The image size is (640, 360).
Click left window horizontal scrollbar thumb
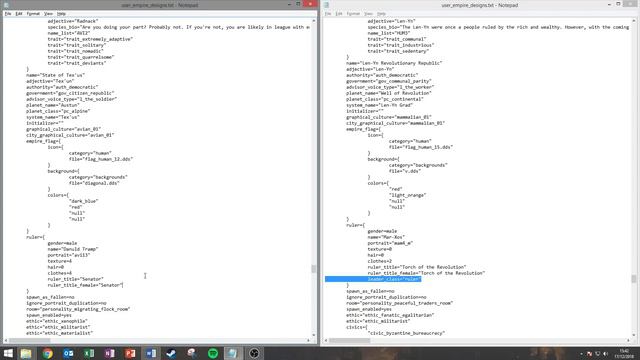[x=29, y=340]
